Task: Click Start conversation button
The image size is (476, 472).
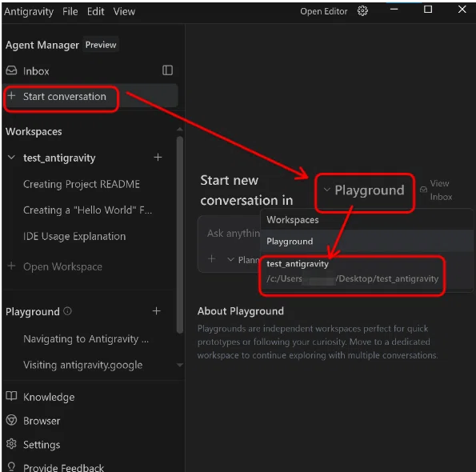Action: pyautogui.click(x=90, y=97)
